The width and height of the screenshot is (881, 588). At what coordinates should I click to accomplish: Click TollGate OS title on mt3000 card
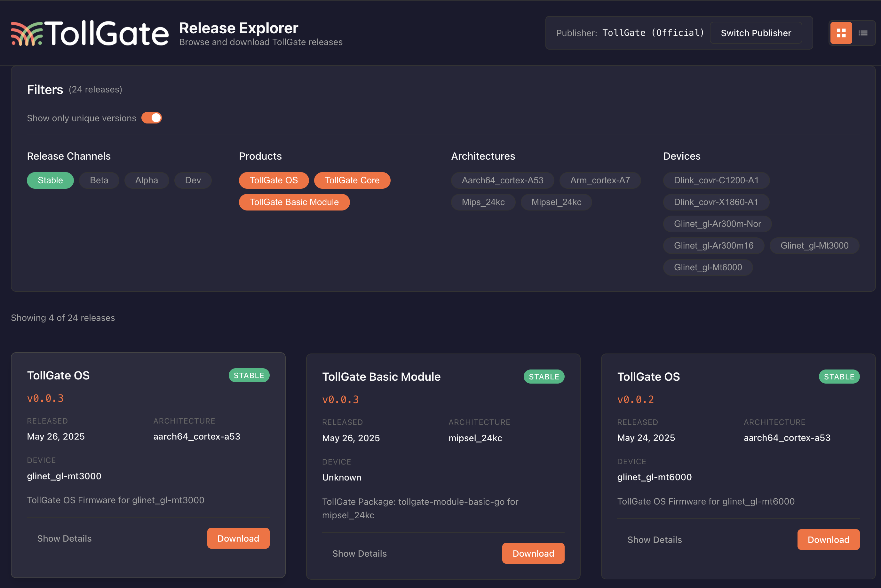[59, 375]
